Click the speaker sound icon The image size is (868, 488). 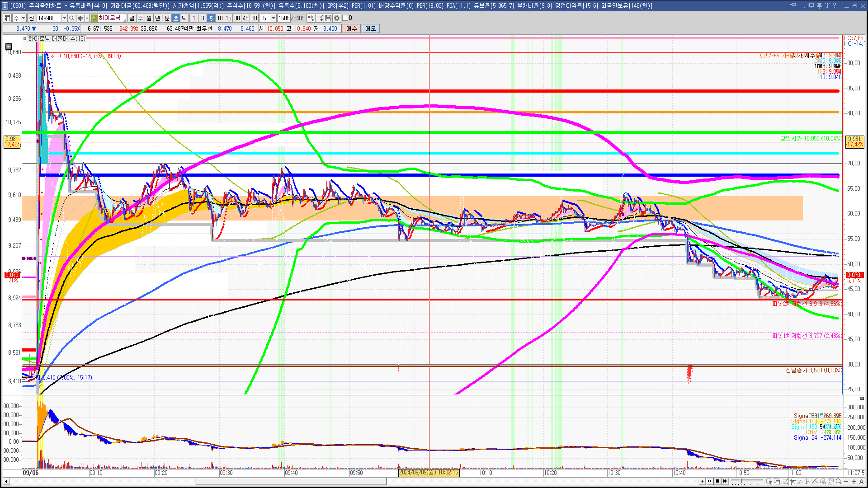pos(80,18)
